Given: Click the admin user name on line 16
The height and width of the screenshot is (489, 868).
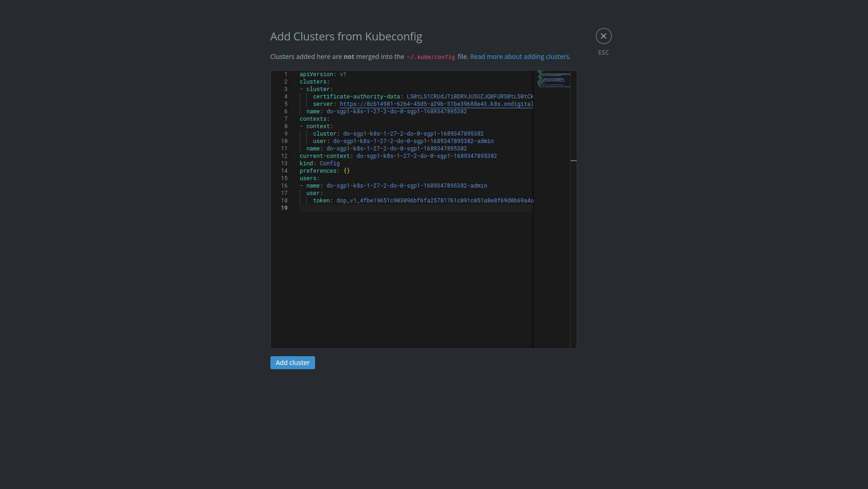Looking at the screenshot, I should point(406,186).
